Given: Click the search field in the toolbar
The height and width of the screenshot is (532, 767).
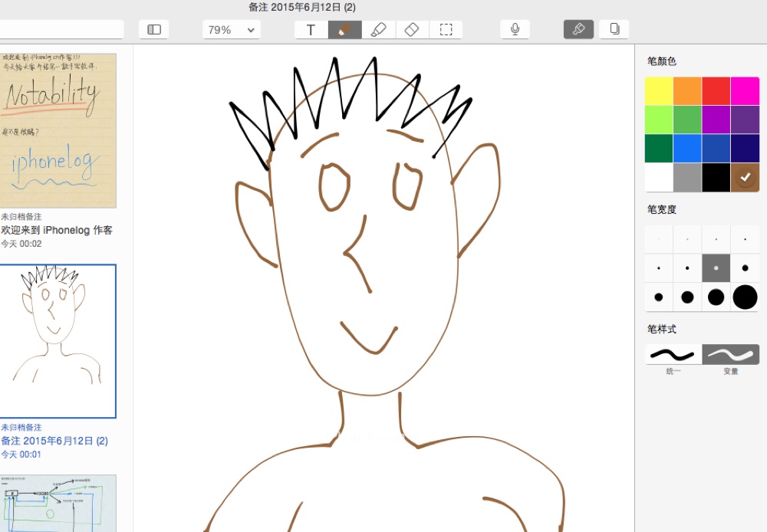Looking at the screenshot, I should 61,29.
